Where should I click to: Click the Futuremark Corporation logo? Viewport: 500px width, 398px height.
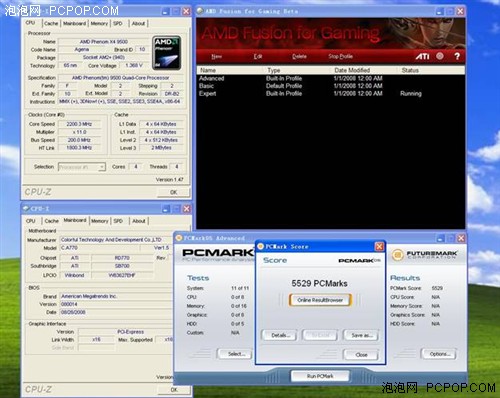click(x=424, y=255)
